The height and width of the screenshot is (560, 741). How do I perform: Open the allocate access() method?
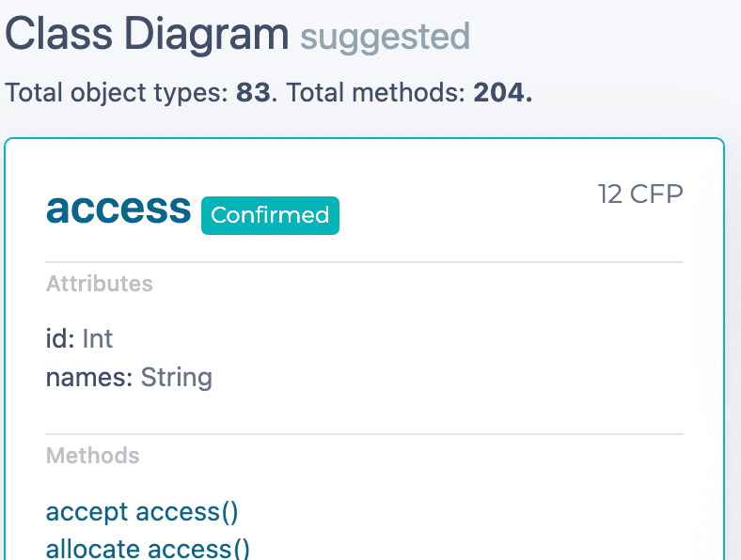(x=148, y=549)
